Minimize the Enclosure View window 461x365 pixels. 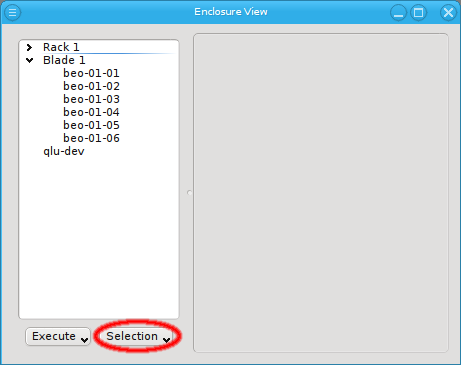(x=398, y=13)
